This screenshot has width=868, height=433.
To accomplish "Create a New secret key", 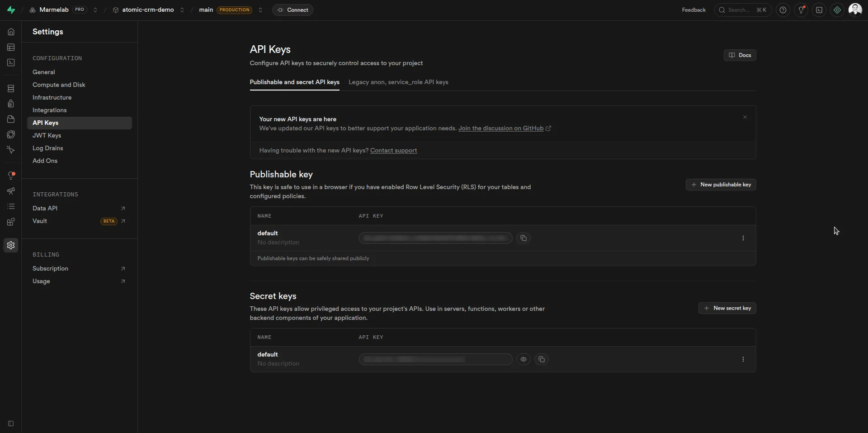I will pos(727,308).
